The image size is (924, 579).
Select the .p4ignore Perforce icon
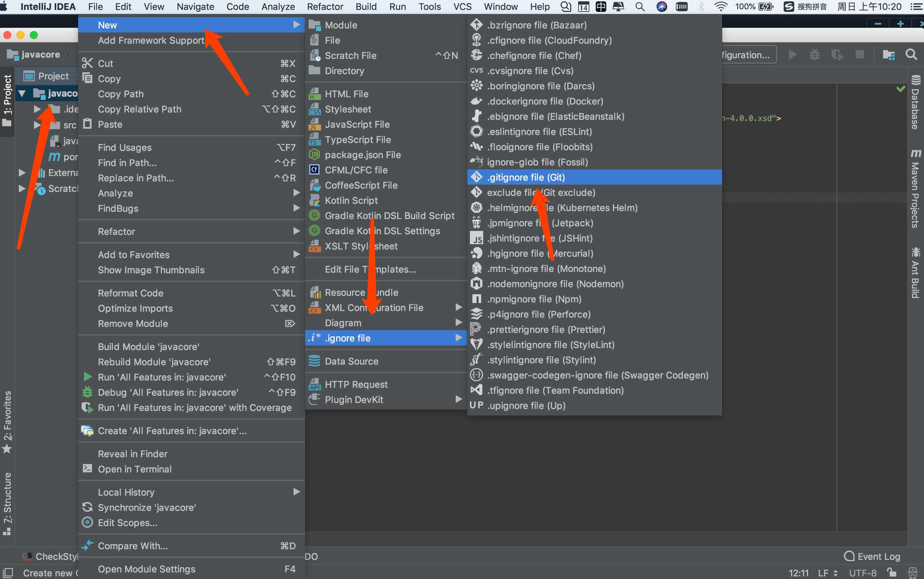pyautogui.click(x=476, y=314)
